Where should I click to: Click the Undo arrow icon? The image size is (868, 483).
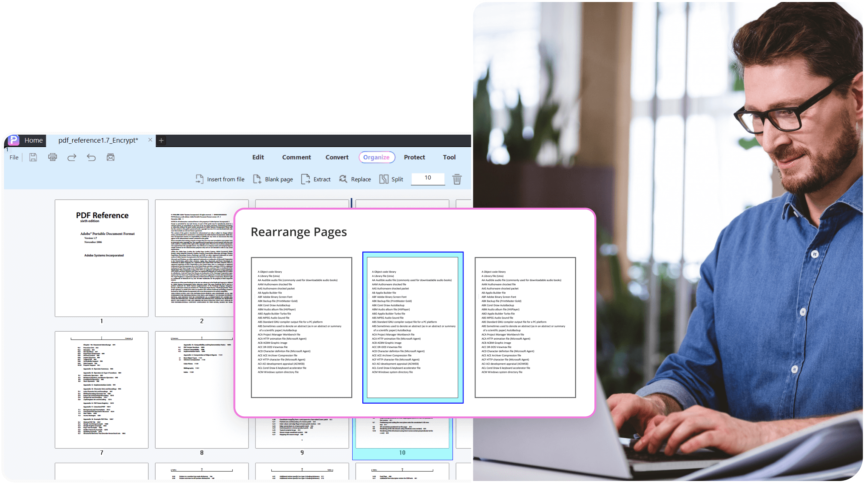tap(91, 157)
